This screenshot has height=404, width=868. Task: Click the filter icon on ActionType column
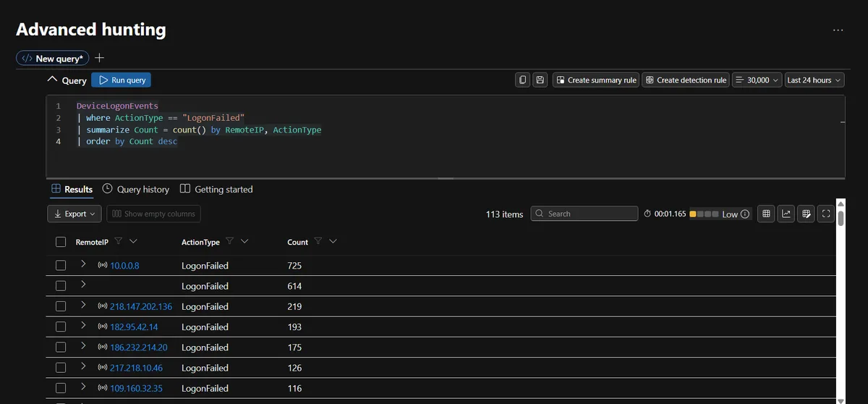[229, 242]
